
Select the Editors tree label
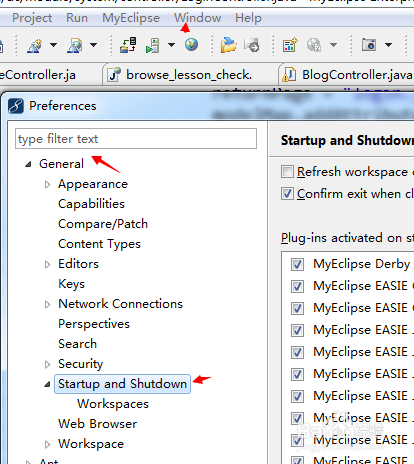click(78, 264)
